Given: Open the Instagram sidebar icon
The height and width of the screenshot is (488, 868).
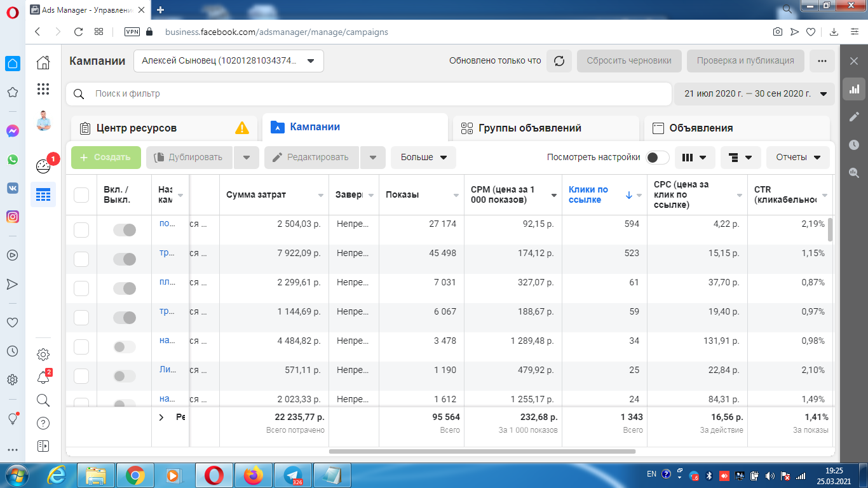Looking at the screenshot, I should click(x=12, y=217).
